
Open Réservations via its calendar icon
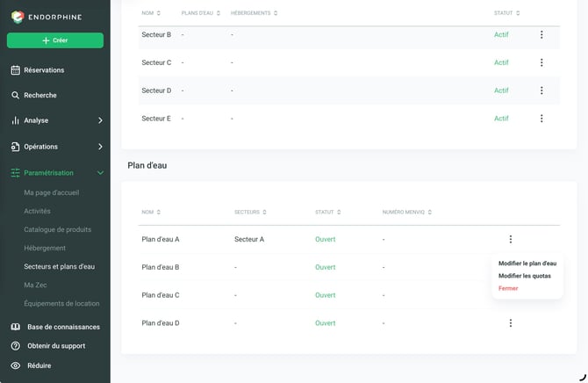[x=16, y=70]
